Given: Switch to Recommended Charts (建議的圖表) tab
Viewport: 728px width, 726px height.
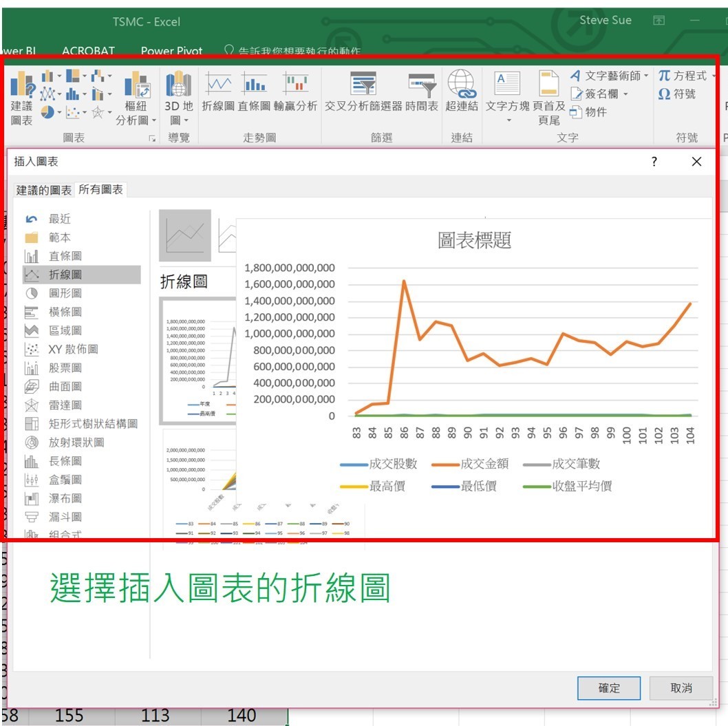Looking at the screenshot, I should tap(43, 190).
